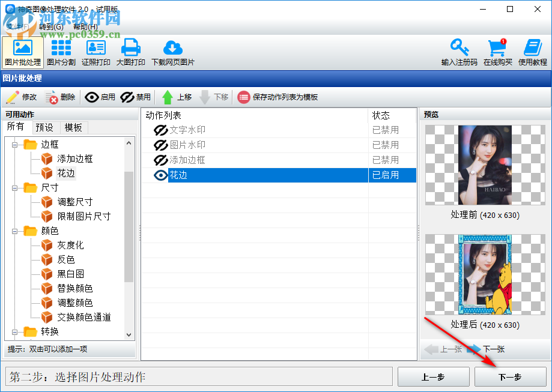The image size is (552, 392).
Task: Click the tree vertical scrollbar thumb
Action: point(129,226)
